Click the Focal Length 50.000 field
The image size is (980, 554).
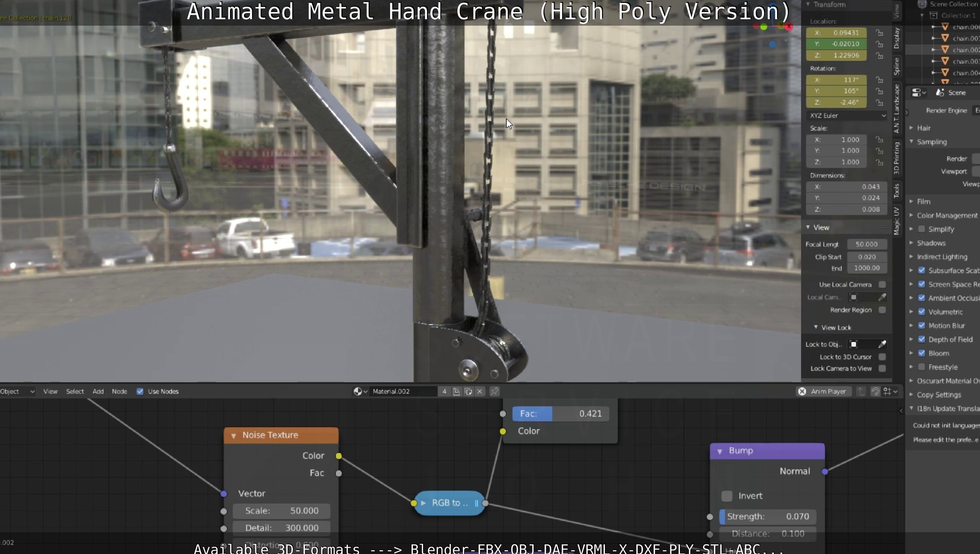[x=867, y=244]
